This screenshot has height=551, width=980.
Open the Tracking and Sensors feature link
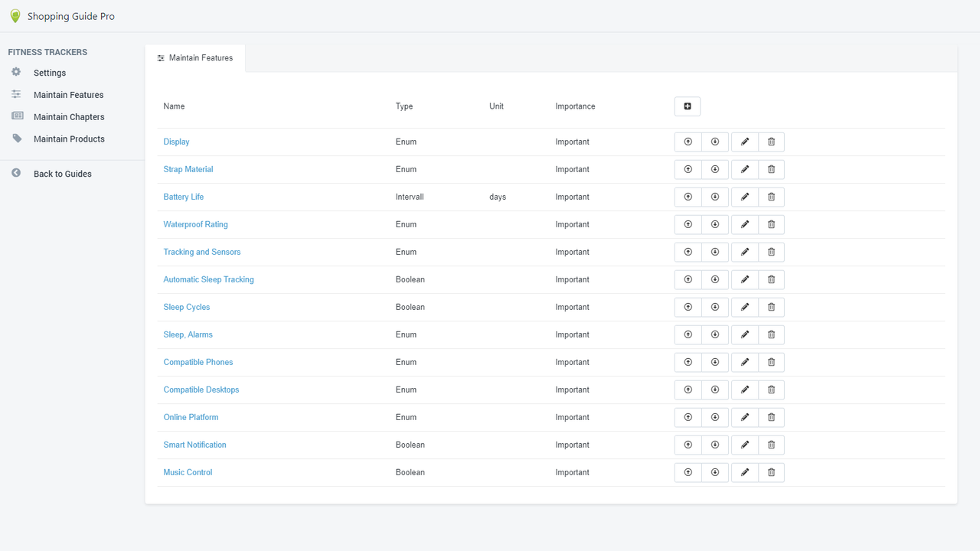(x=202, y=252)
